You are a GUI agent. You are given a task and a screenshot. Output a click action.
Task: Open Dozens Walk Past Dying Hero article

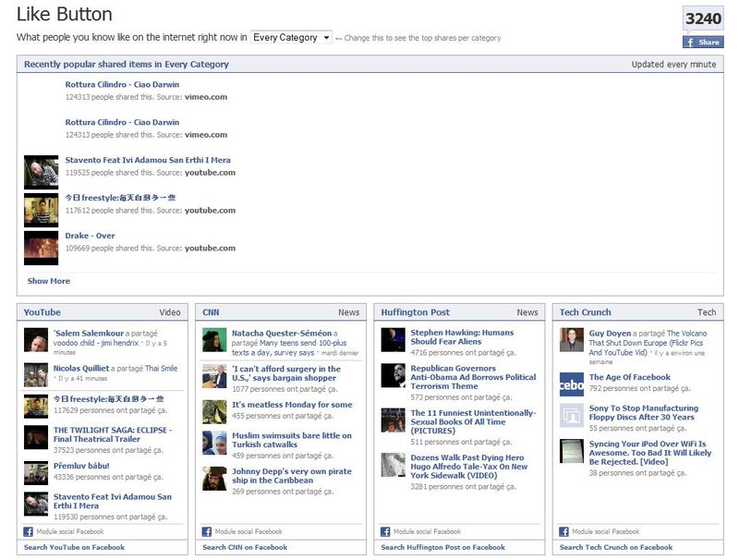[469, 466]
